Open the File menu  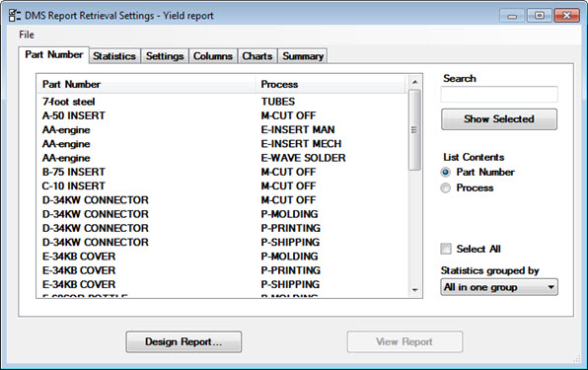[27, 35]
